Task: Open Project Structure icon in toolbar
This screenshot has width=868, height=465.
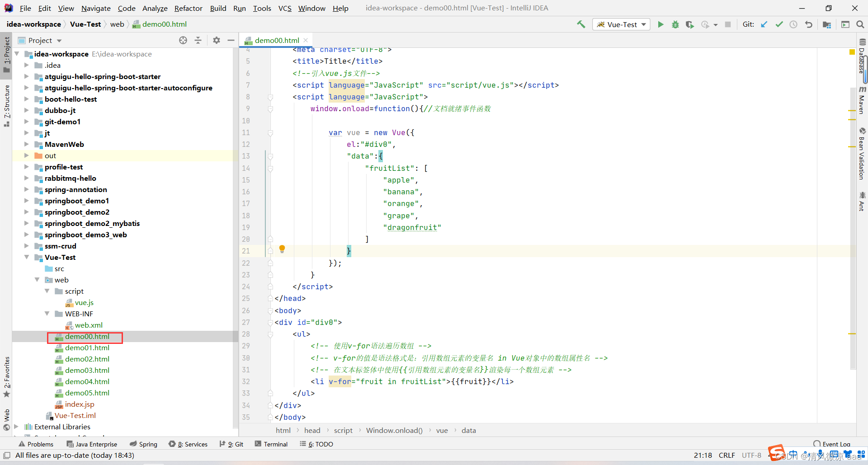Action: coord(827,24)
